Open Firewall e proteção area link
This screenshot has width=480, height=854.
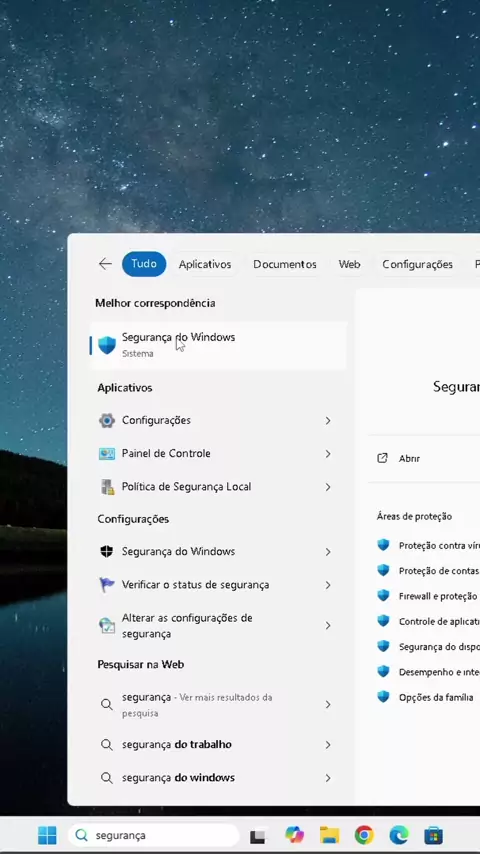(438, 596)
